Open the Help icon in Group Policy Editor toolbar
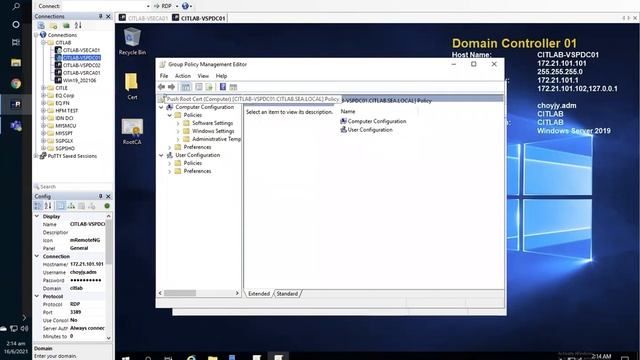The width and height of the screenshot is (640, 360). click(x=223, y=87)
